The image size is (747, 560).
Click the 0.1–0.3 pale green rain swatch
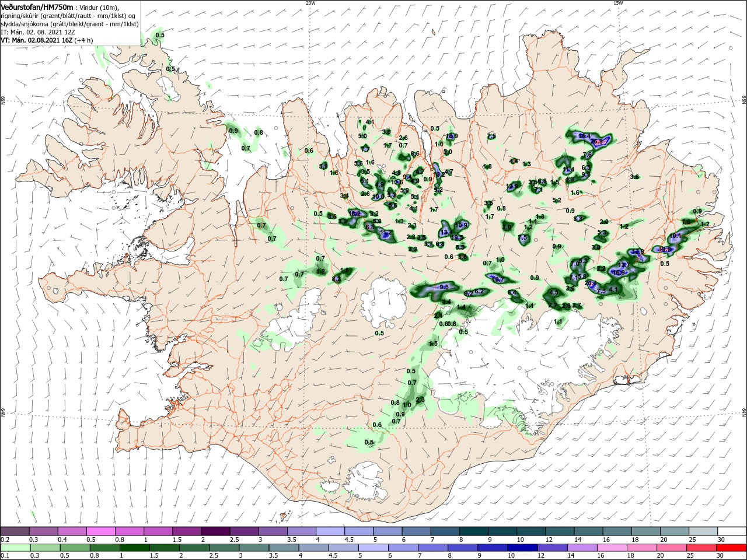point(15,548)
